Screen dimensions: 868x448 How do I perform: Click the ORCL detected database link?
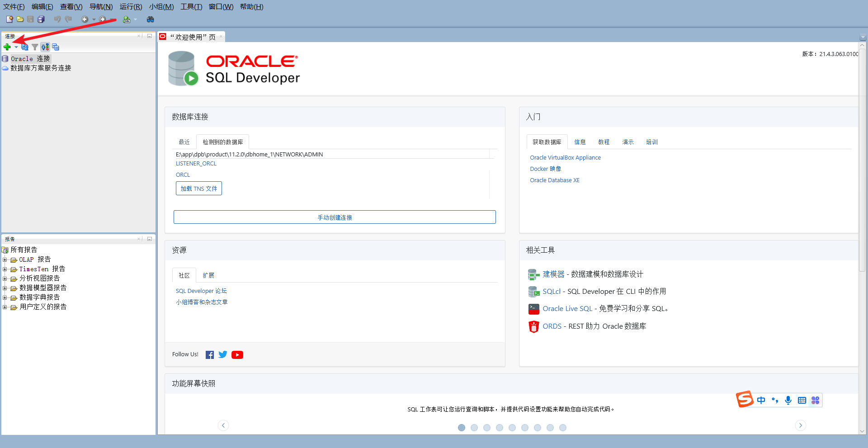point(183,175)
